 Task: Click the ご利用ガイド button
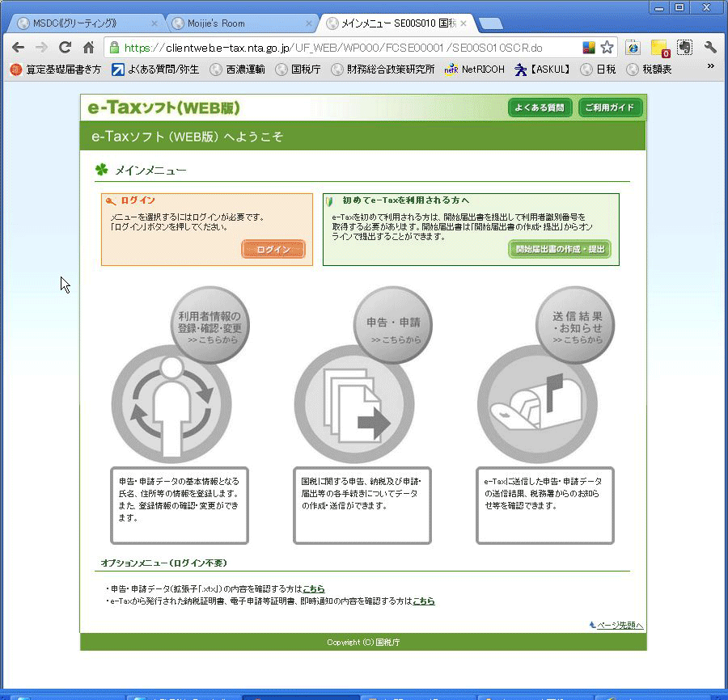click(x=610, y=108)
